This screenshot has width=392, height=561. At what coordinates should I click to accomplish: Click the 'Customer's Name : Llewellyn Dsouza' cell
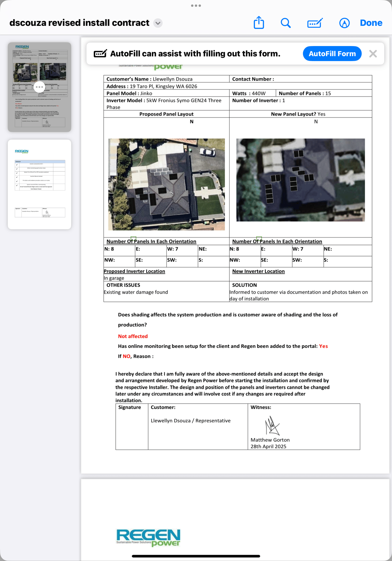167,79
